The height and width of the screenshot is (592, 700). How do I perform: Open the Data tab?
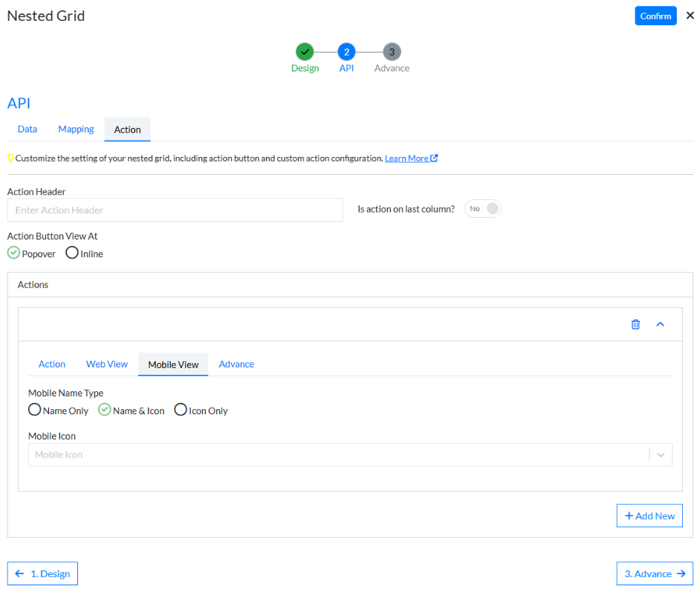[x=27, y=129]
